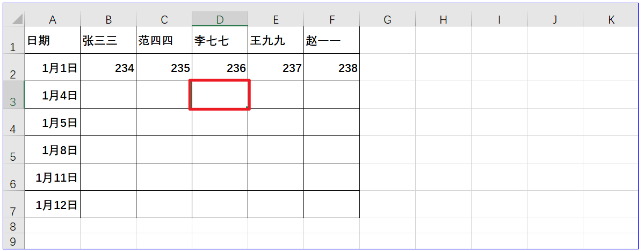Select row 7 header
The height and width of the screenshot is (251, 644).
[x=13, y=205]
